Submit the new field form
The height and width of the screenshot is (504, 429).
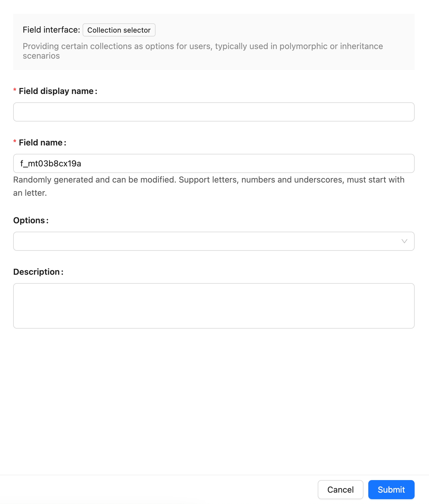pyautogui.click(x=391, y=490)
